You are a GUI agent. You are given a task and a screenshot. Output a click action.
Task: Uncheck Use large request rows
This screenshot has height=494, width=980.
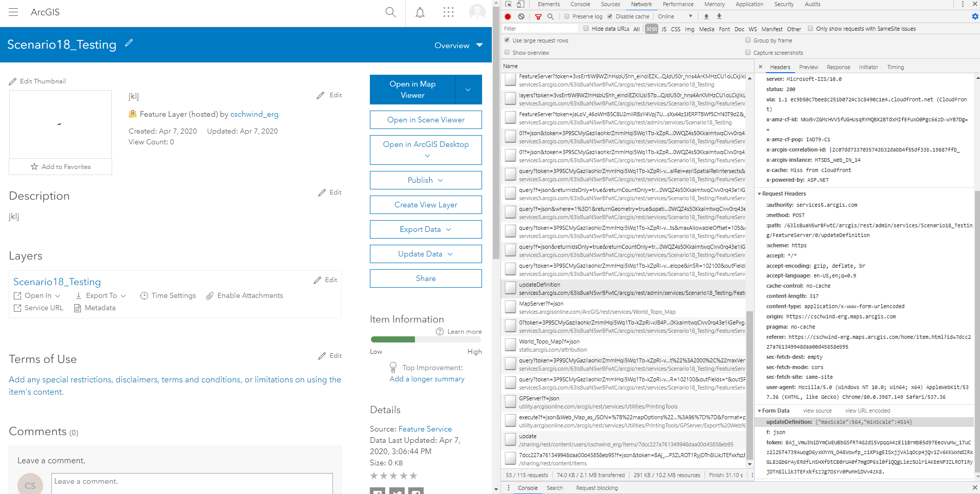[507, 40]
